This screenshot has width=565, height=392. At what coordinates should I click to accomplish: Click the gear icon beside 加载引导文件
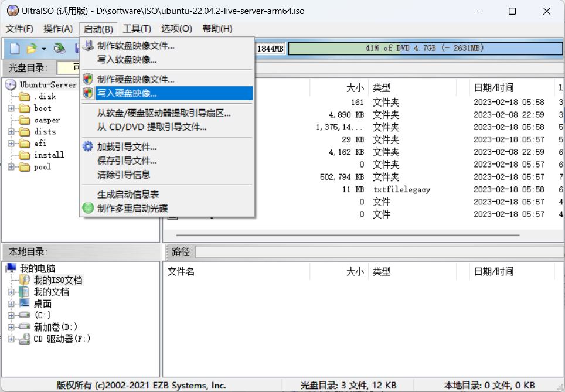pyautogui.click(x=88, y=146)
